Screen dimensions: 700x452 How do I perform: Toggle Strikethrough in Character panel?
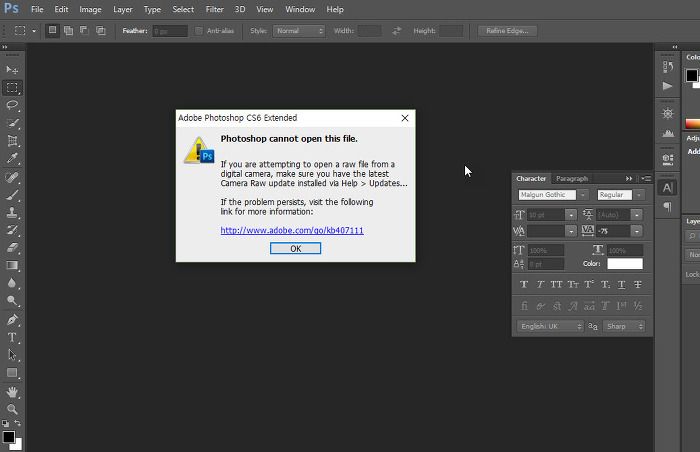638,285
